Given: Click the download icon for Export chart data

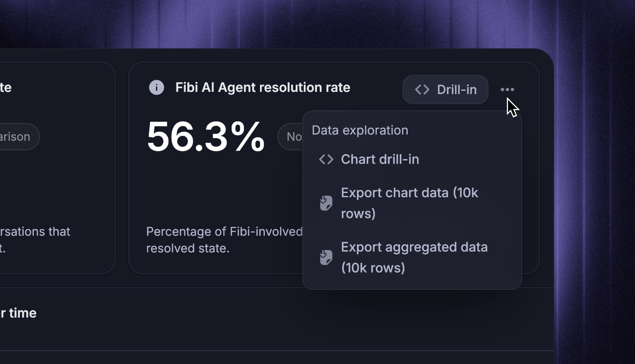Looking at the screenshot, I should pos(326,203).
